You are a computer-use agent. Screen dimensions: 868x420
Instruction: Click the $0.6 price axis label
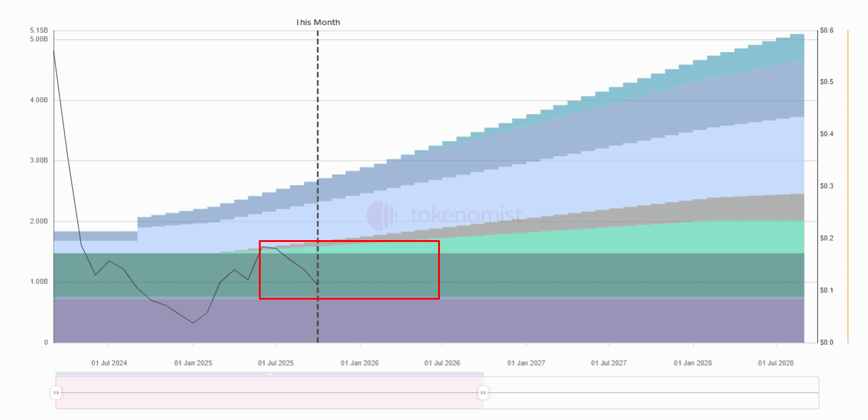(x=827, y=31)
